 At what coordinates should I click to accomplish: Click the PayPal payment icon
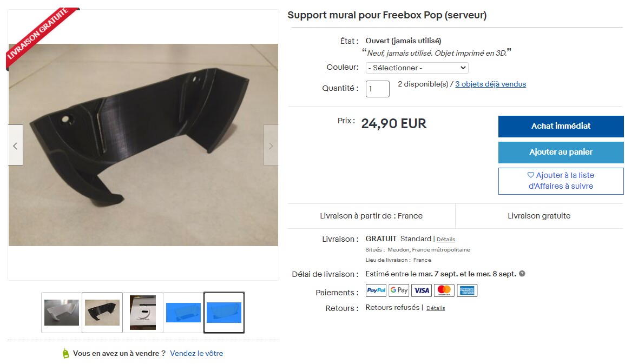tap(376, 290)
